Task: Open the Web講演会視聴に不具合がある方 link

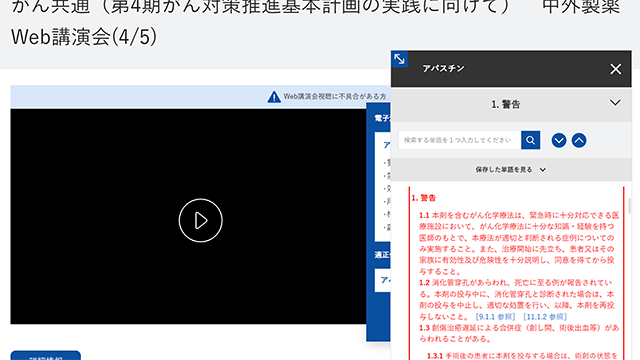Action: pyautogui.click(x=335, y=97)
